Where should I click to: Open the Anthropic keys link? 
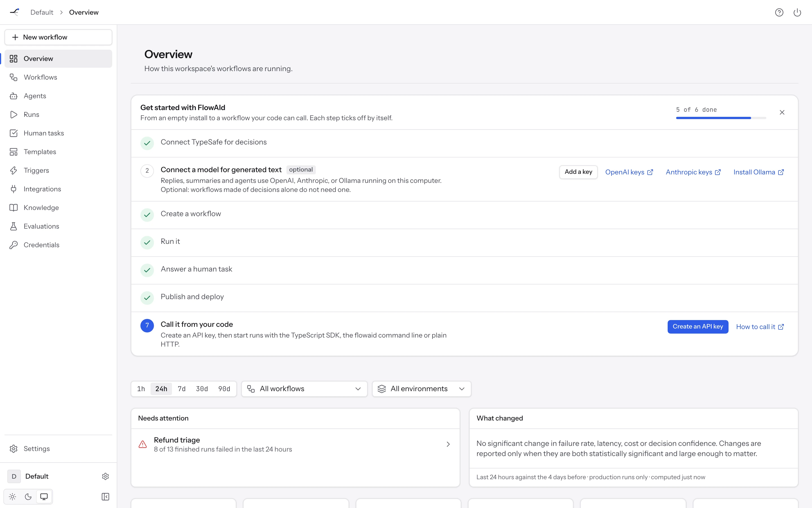click(693, 172)
